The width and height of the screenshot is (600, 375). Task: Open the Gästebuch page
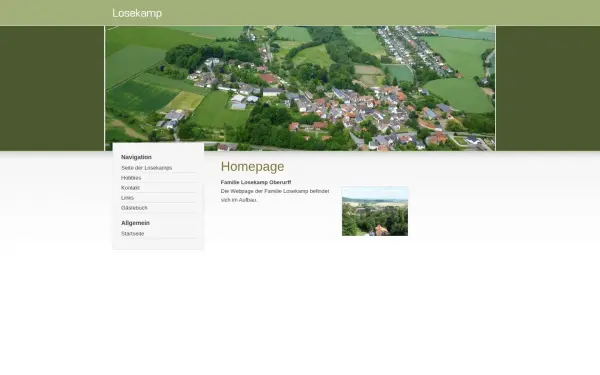click(134, 208)
